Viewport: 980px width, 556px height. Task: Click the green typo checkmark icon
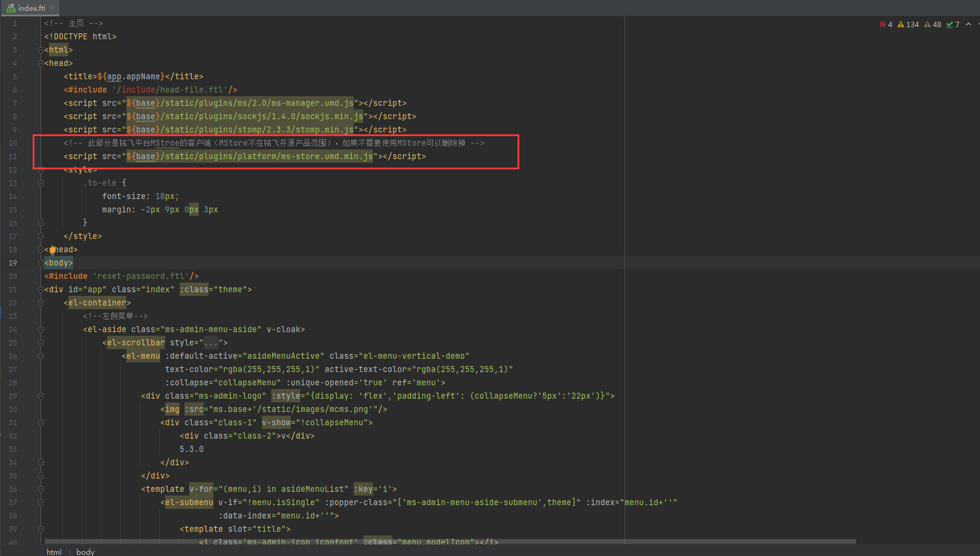(x=950, y=24)
